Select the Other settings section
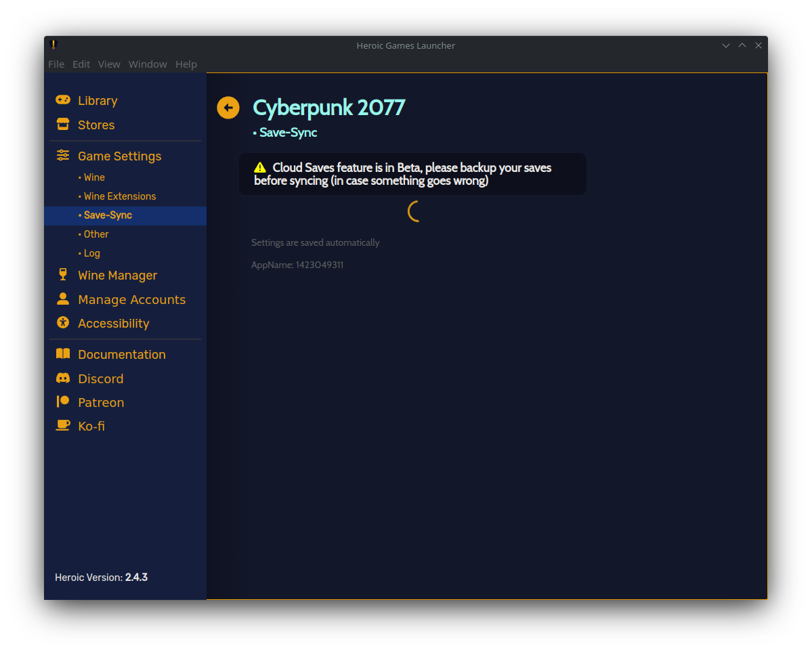 tap(95, 234)
